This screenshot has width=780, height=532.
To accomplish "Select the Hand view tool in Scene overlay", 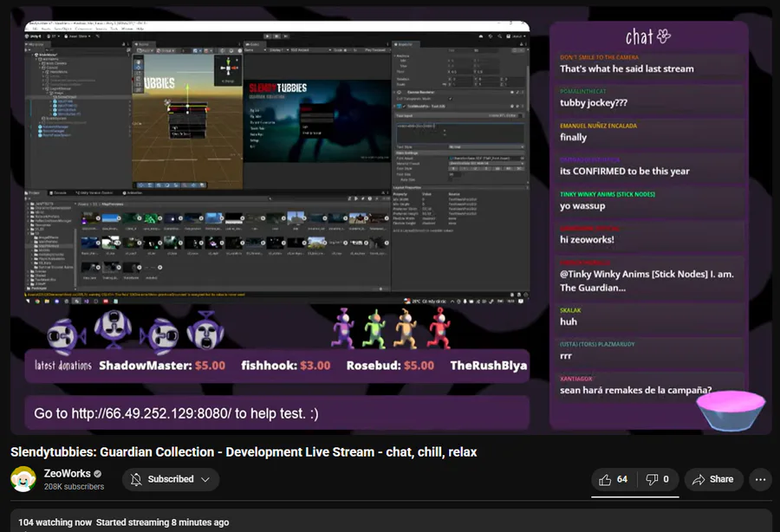I will point(139,62).
